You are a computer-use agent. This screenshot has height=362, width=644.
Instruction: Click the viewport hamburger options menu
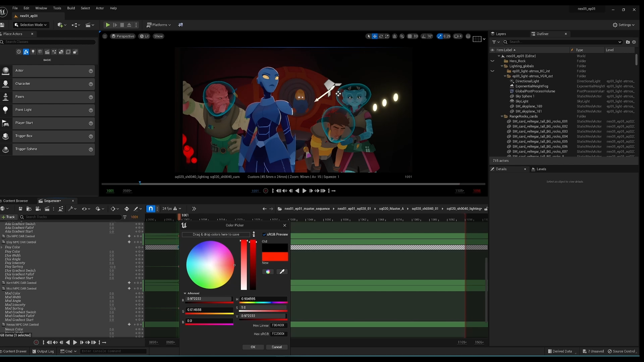click(x=105, y=36)
